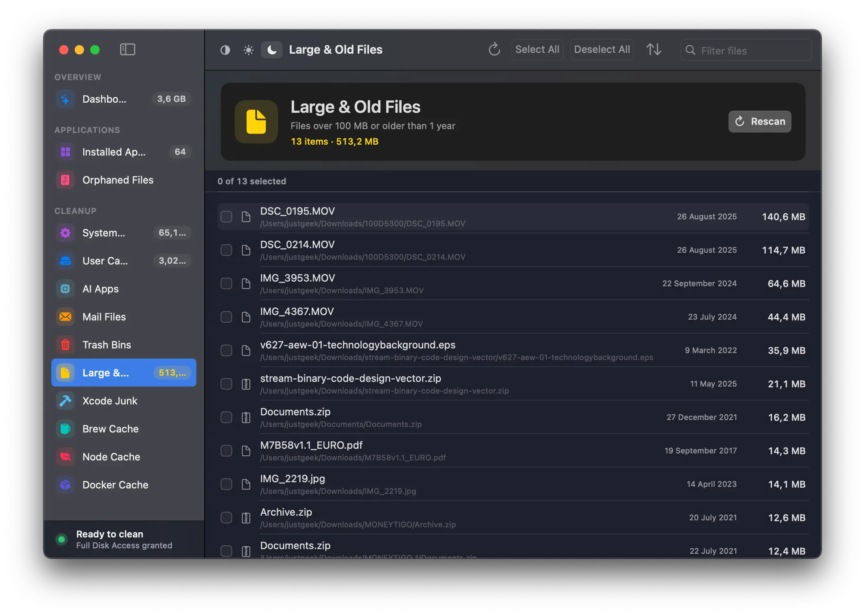This screenshot has width=865, height=616.
Task: Click the Deselect All button
Action: point(602,50)
